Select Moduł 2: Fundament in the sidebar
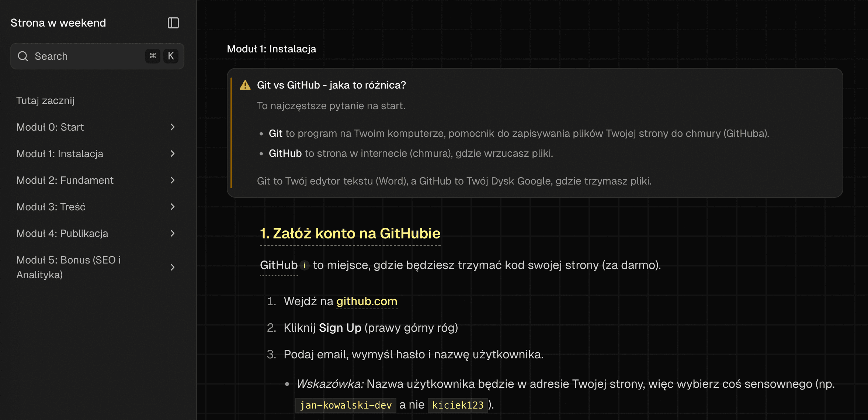 65,180
